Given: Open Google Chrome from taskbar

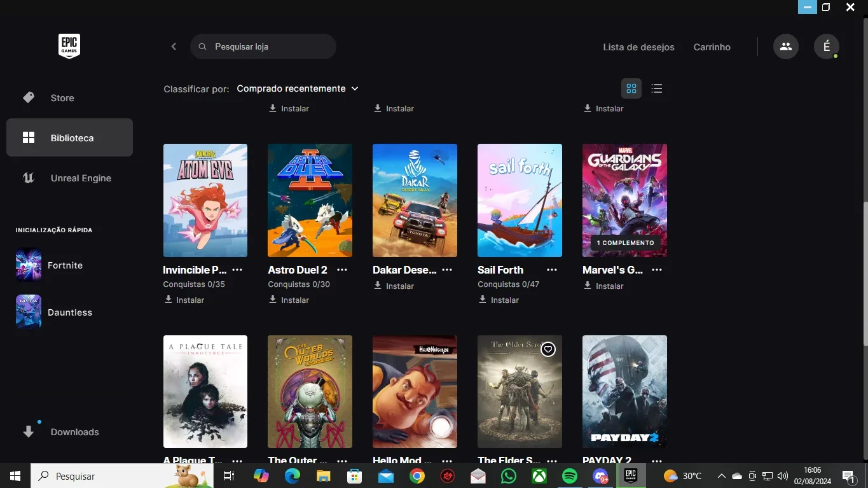Looking at the screenshot, I should click(x=417, y=476).
